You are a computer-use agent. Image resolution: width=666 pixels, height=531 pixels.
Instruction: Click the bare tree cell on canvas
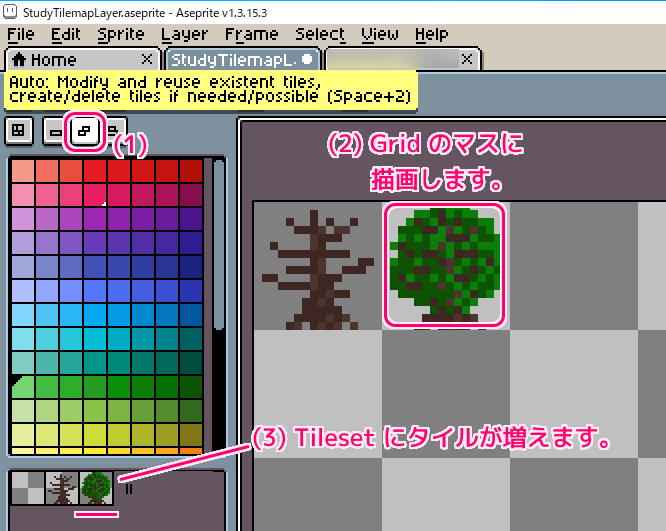point(318,266)
